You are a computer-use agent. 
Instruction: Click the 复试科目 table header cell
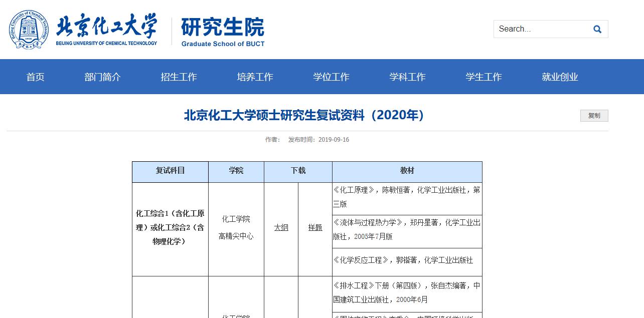click(170, 171)
